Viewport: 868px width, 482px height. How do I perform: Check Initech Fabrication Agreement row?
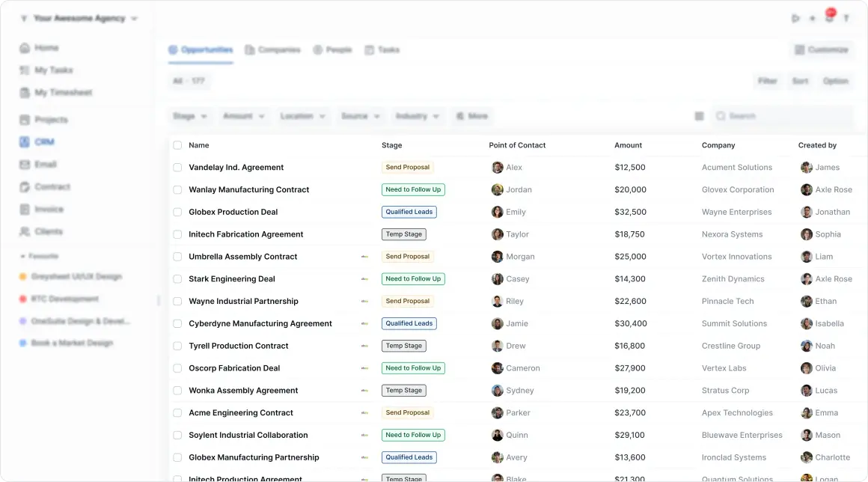[177, 234]
